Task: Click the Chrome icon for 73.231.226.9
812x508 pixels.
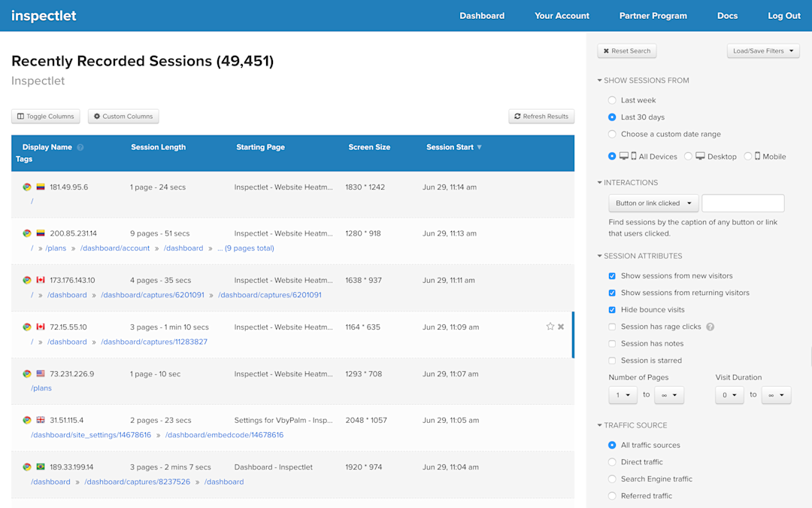Action: [27, 374]
